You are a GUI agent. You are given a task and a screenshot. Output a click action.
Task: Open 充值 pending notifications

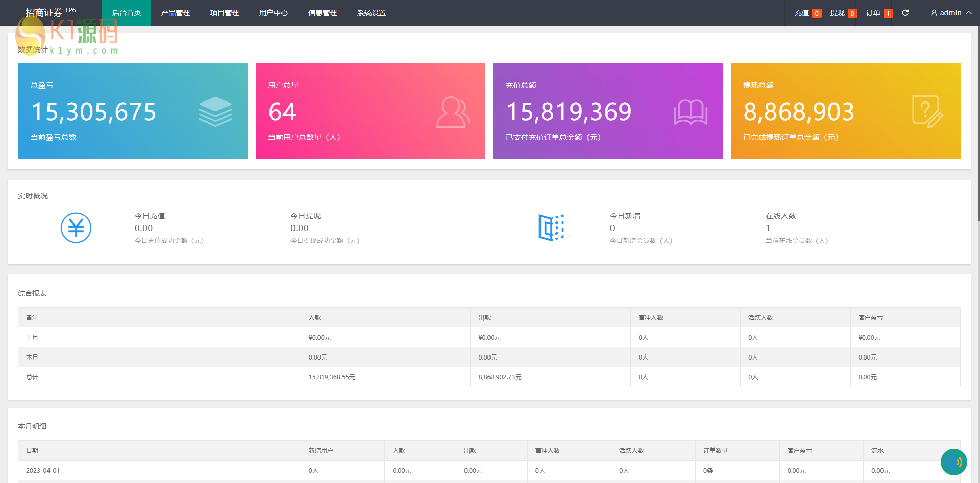pyautogui.click(x=807, y=13)
